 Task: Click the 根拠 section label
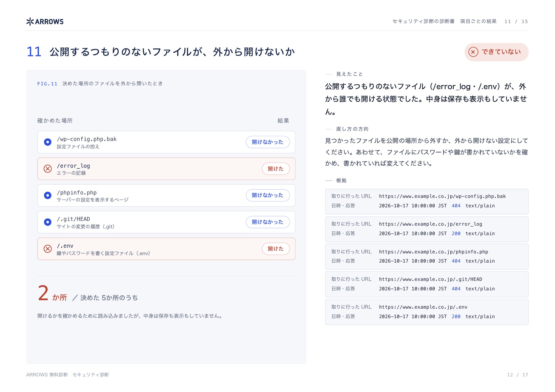coord(341,181)
